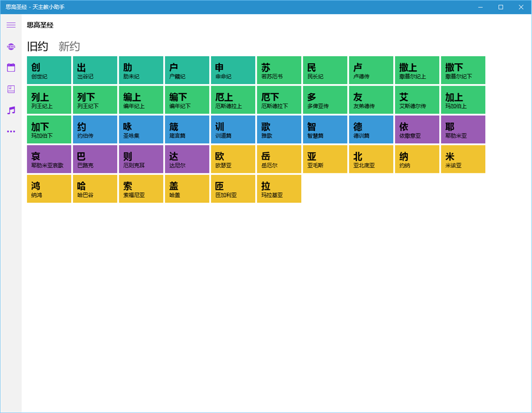This screenshot has height=413, width=532.
Task: Open the Bible book icon in sidebar
Action: (11, 89)
